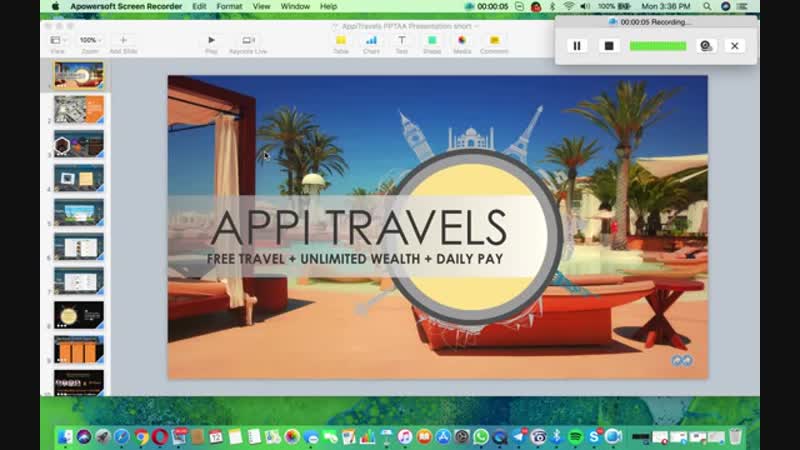Open App Store from the Dock
Image resolution: width=800 pixels, height=450 pixels.
click(x=443, y=437)
